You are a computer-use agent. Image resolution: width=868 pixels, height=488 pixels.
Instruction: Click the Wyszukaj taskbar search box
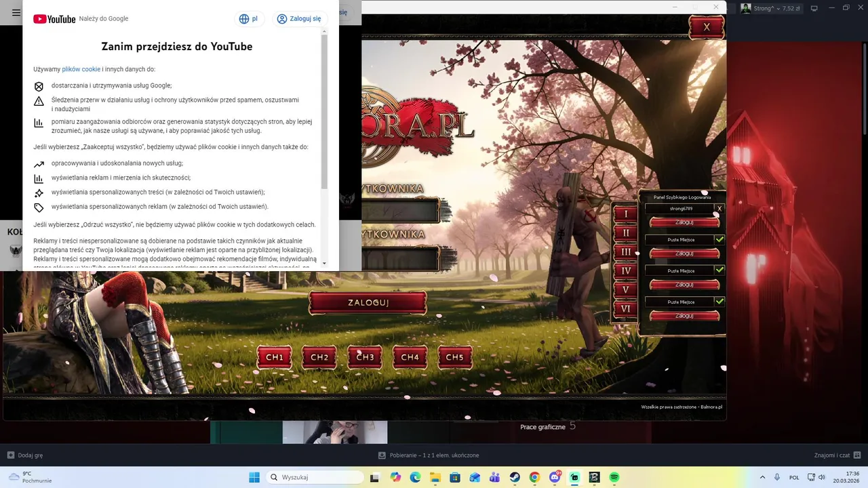315,477
